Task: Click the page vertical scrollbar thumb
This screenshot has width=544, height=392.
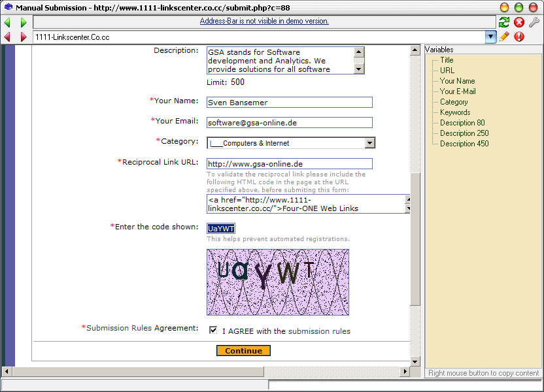Action: [x=415, y=239]
